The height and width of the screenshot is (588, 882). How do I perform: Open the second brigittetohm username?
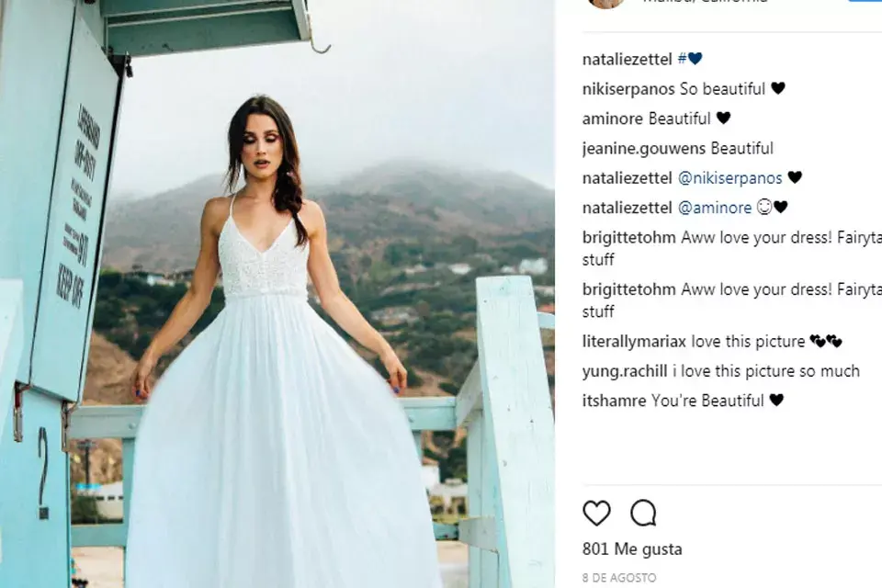click(628, 289)
